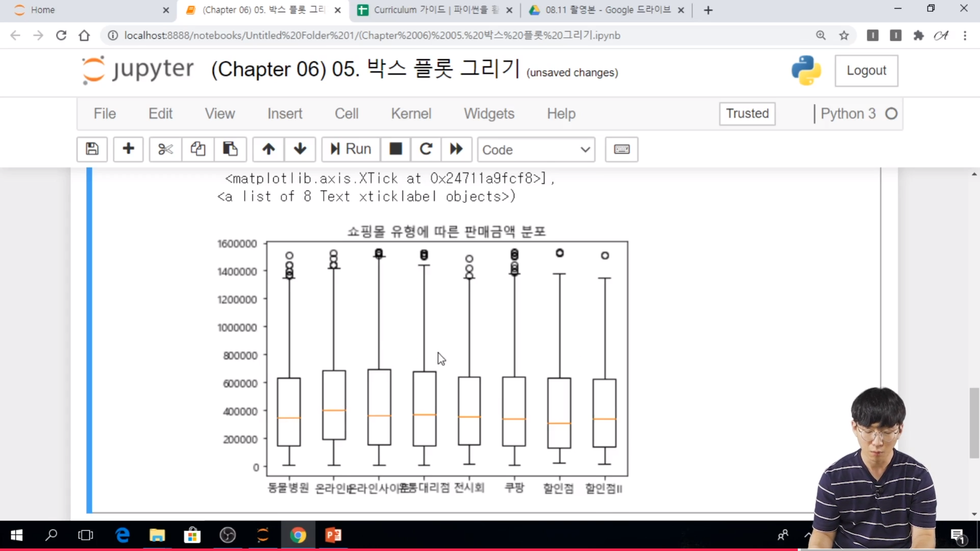Move selected cell up arrow
Screen dimensions: 980x551
pyautogui.click(x=268, y=149)
